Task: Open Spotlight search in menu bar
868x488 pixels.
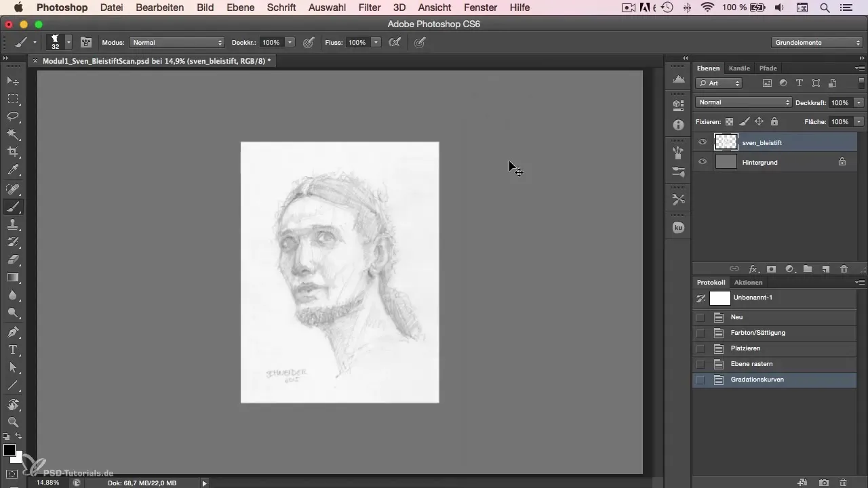Action: pos(825,7)
